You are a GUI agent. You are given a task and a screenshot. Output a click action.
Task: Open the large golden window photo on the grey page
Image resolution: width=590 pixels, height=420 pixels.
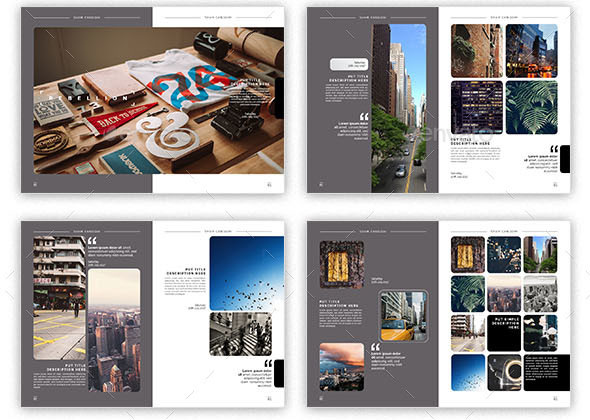pos(342,265)
